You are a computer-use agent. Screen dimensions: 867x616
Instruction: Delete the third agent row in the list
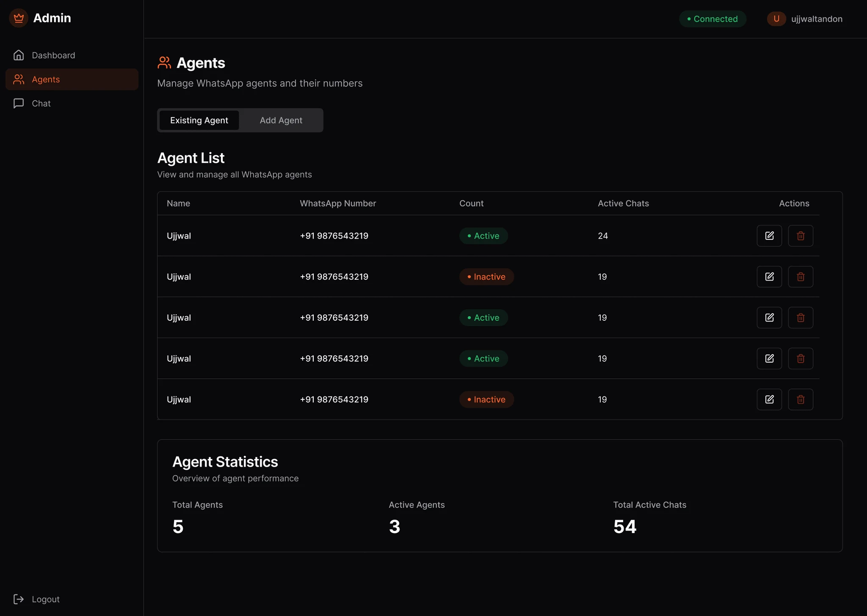(x=801, y=318)
